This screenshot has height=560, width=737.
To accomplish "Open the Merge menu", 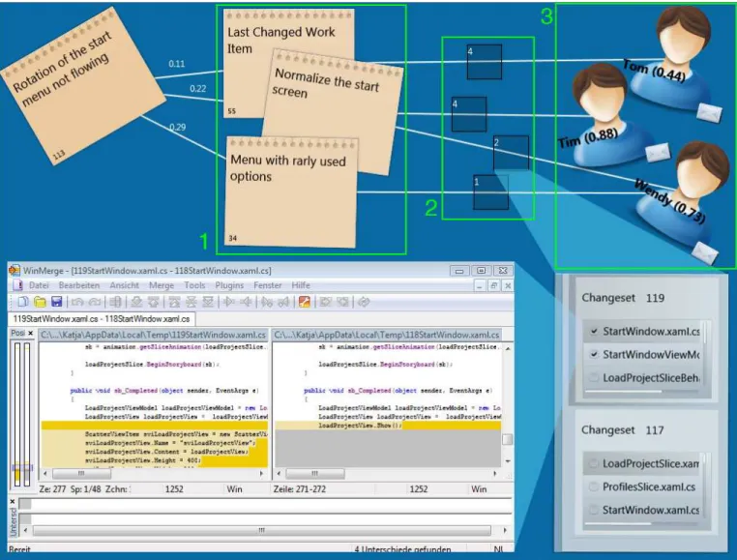I will pos(162,285).
